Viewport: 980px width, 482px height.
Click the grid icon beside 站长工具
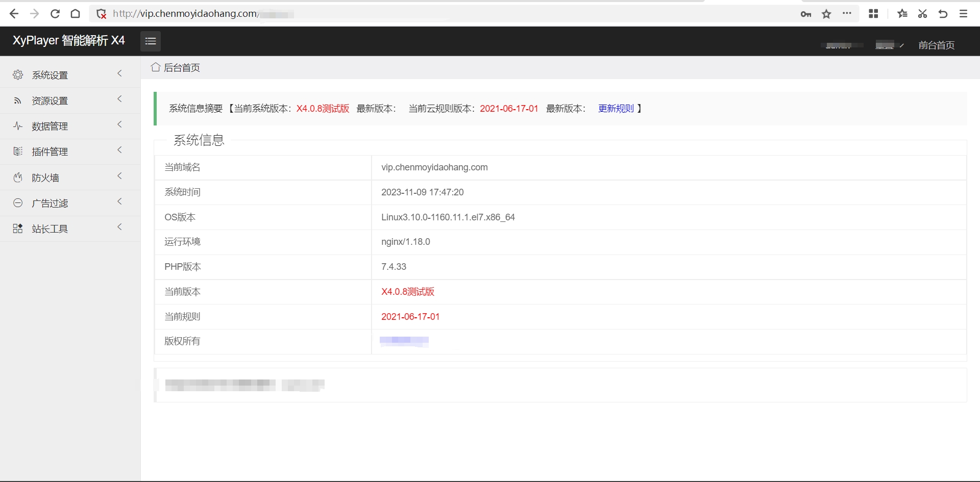[18, 228]
